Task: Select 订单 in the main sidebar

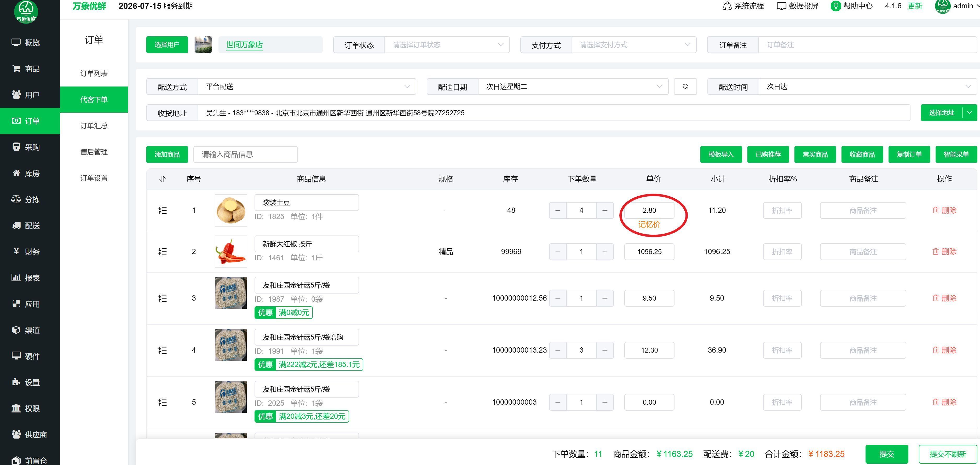Action: point(30,121)
